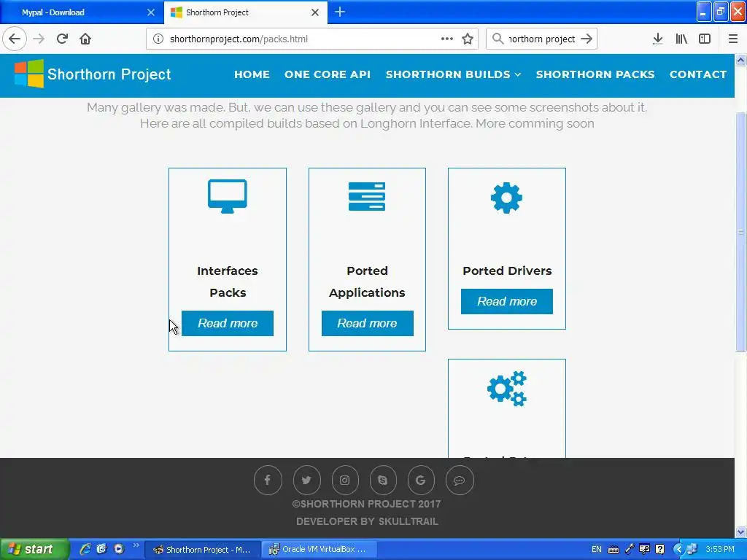
Task: Click the search box text field
Action: pos(542,39)
